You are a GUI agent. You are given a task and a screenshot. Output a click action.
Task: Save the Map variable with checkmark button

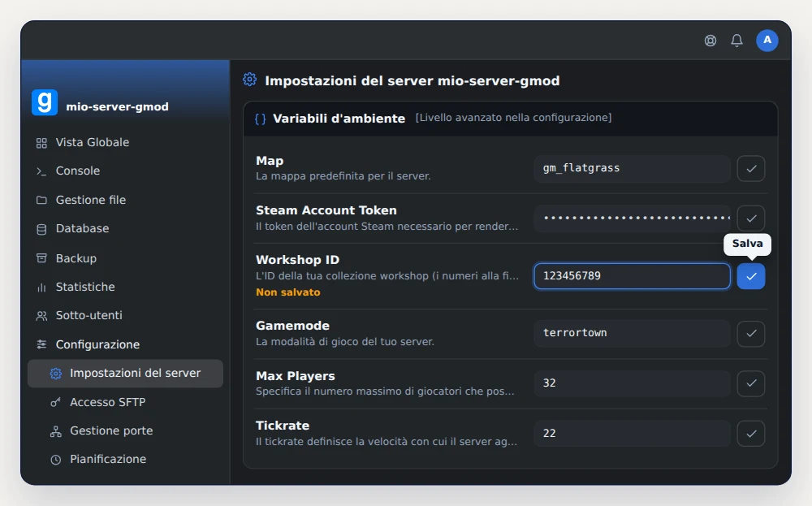pyautogui.click(x=751, y=168)
